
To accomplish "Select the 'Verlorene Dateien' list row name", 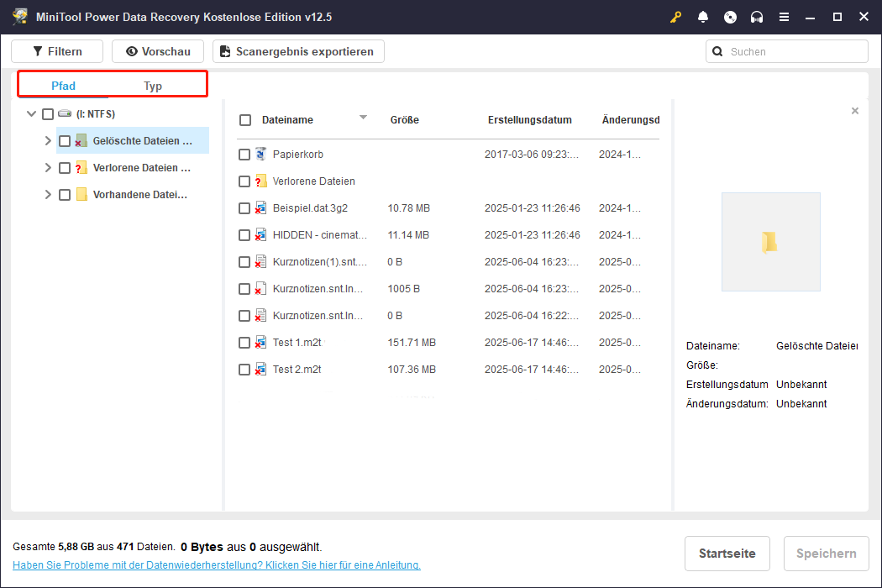I will pos(314,181).
